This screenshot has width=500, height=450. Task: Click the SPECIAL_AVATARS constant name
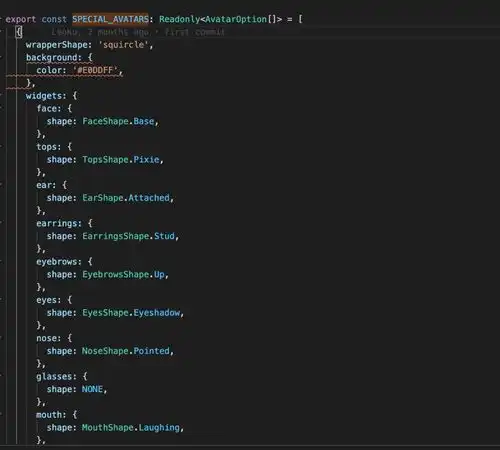tap(110, 19)
